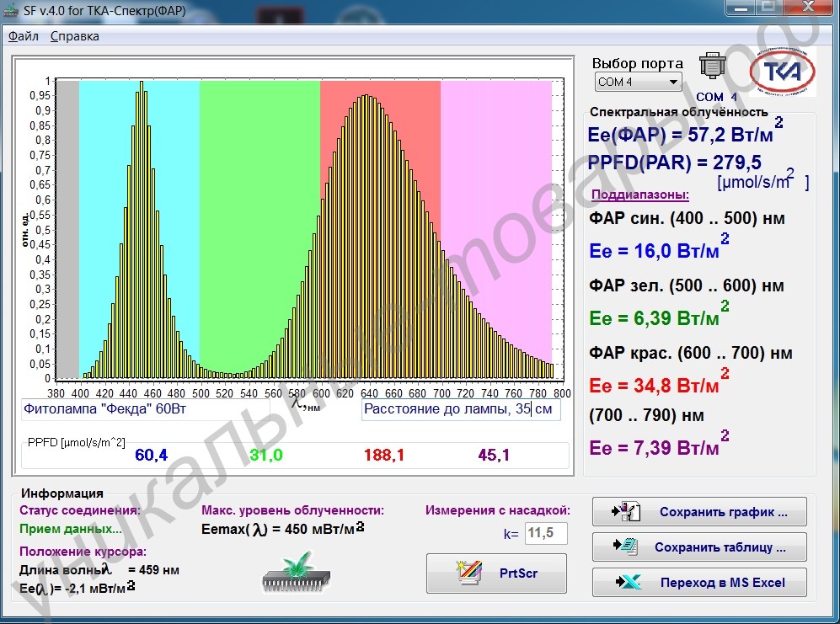Click the Статус соединения label
The height and width of the screenshot is (624, 840).
pyautogui.click(x=80, y=510)
